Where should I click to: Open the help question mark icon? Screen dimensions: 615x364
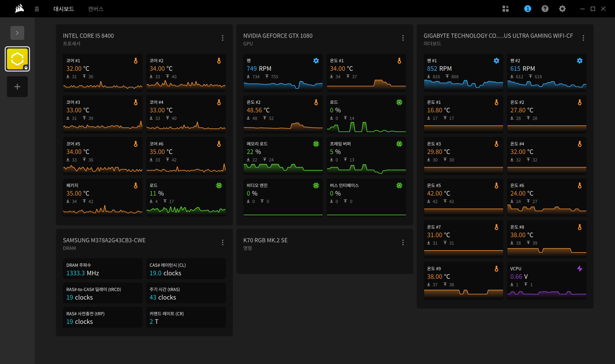pyautogui.click(x=545, y=9)
